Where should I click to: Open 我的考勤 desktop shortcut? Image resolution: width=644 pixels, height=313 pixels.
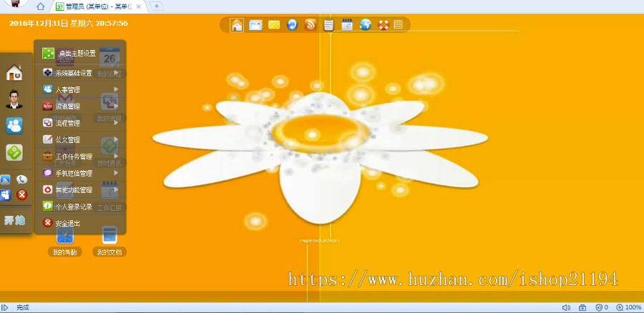point(65,242)
